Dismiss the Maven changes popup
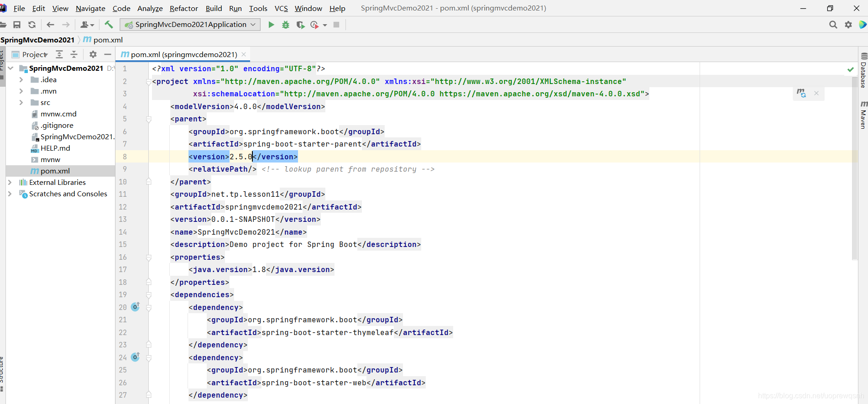The height and width of the screenshot is (404, 868). [816, 93]
